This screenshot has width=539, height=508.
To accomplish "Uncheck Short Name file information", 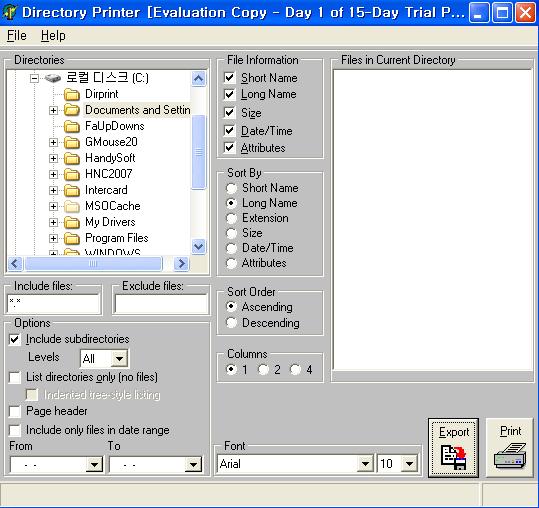I will pos(229,78).
